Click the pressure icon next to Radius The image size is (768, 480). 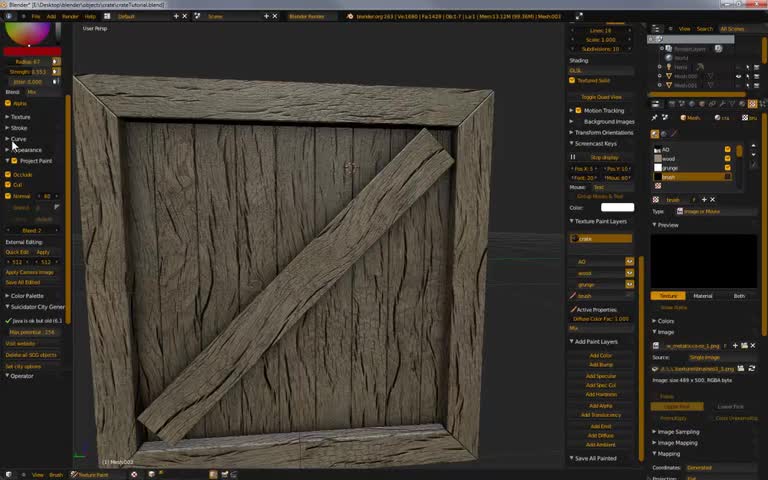(56, 62)
